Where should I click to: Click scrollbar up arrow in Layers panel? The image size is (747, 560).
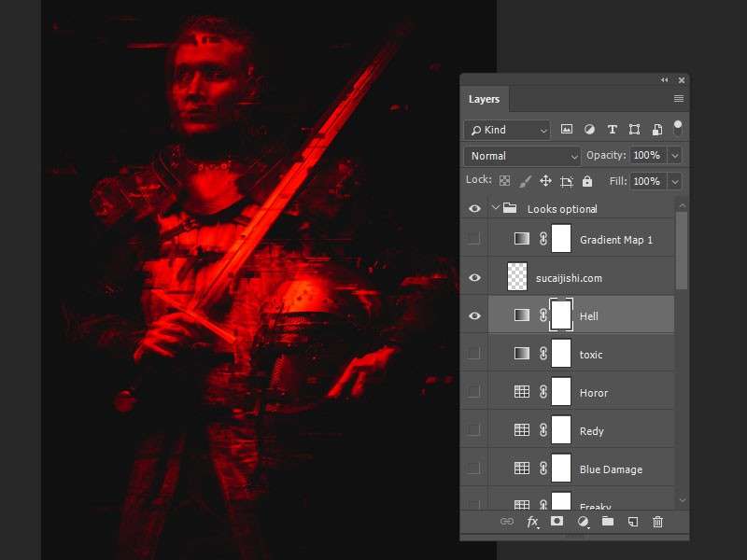pyautogui.click(x=683, y=205)
